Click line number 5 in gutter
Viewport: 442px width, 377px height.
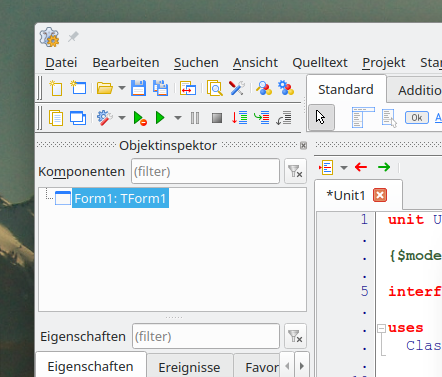coord(364,291)
